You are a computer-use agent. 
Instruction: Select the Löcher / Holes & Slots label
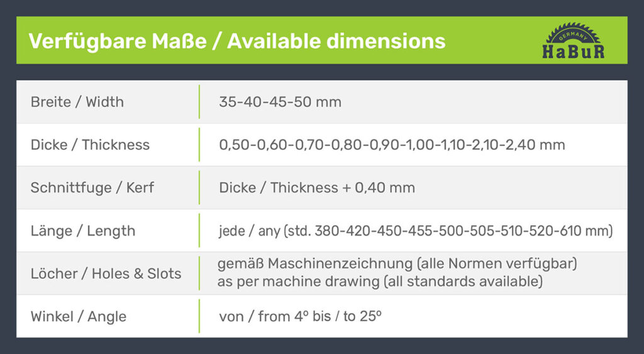[x=106, y=274]
